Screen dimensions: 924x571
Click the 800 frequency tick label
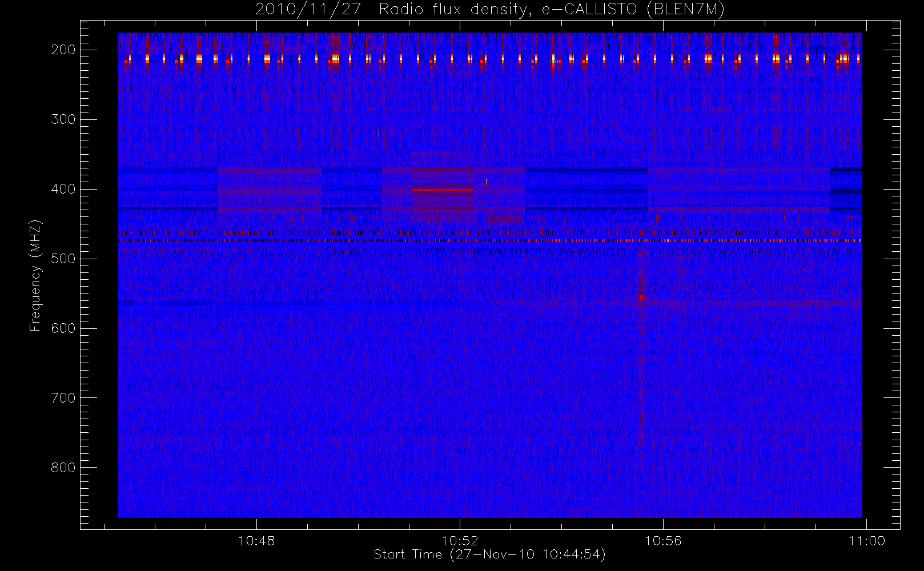coord(63,468)
